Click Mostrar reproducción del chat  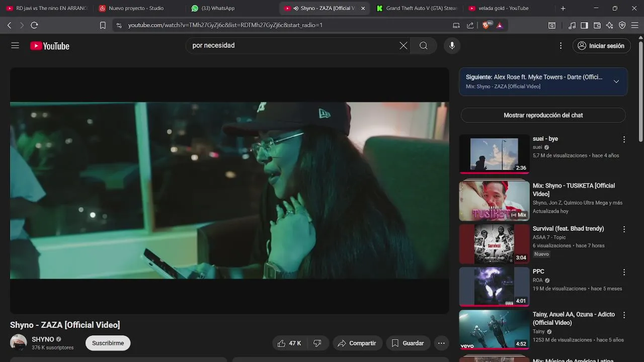pos(543,115)
